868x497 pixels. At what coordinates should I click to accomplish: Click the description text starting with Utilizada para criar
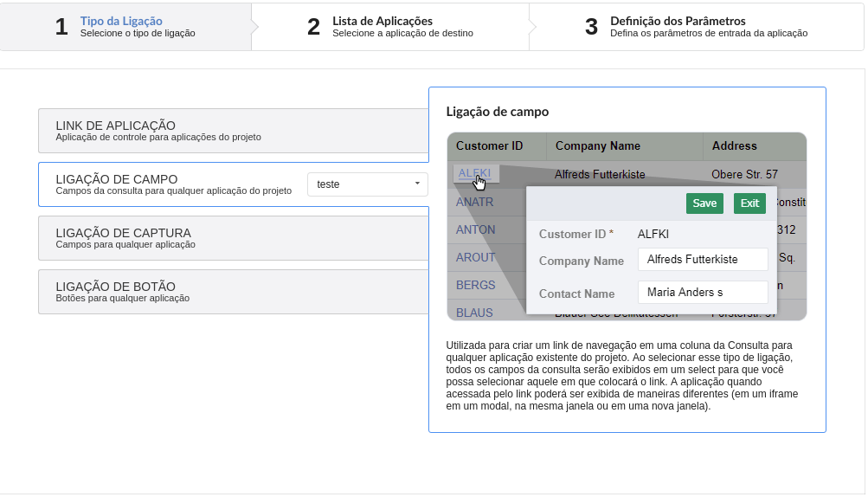tap(622, 376)
